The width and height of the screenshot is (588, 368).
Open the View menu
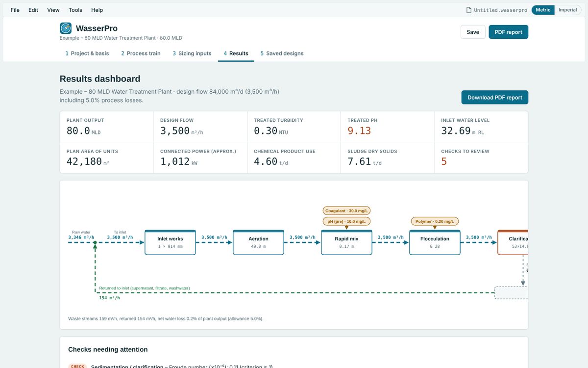[x=53, y=10]
